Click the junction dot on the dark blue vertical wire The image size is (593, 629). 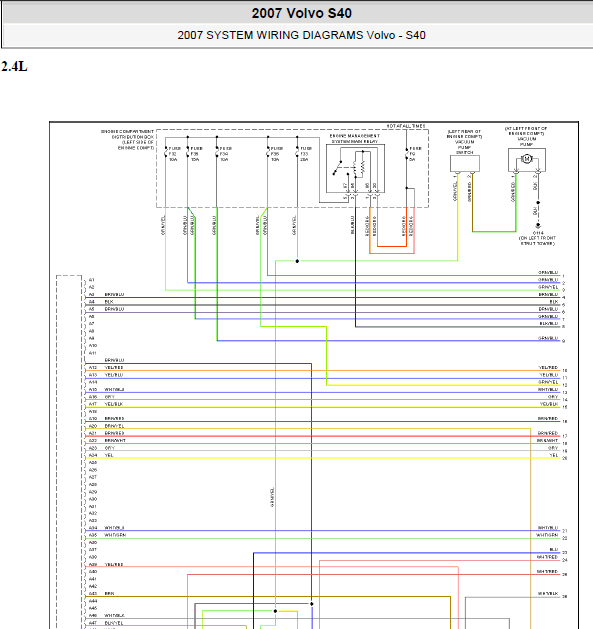coord(311,603)
